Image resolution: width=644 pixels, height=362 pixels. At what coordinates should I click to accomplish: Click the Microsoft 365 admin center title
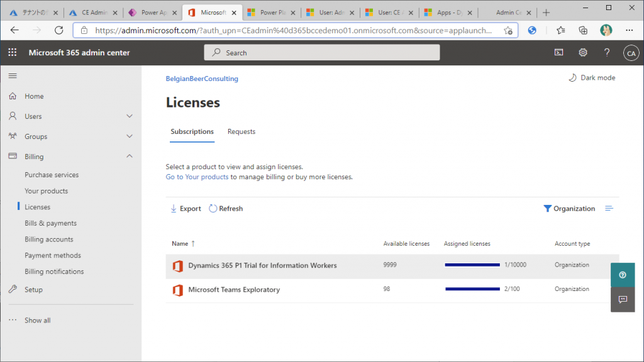click(x=79, y=53)
